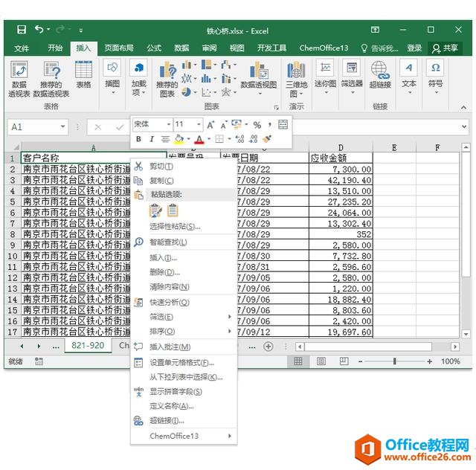The width and height of the screenshot is (476, 470).
Task: Switch to 开始 (Home) tab
Action: [x=55, y=48]
